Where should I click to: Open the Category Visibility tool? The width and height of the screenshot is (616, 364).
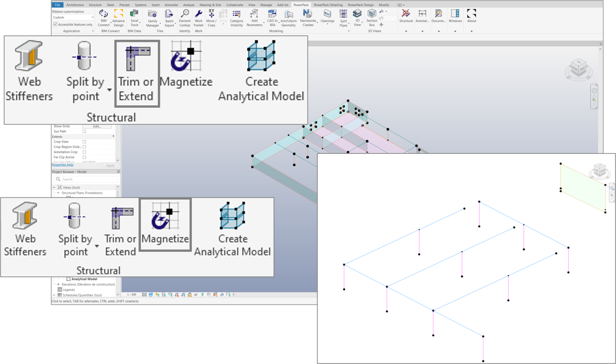tap(237, 18)
